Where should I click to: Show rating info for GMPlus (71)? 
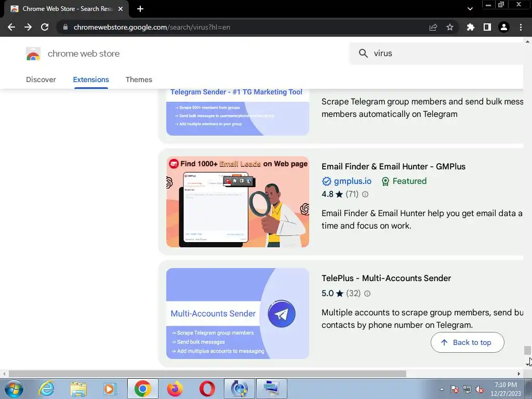point(365,194)
